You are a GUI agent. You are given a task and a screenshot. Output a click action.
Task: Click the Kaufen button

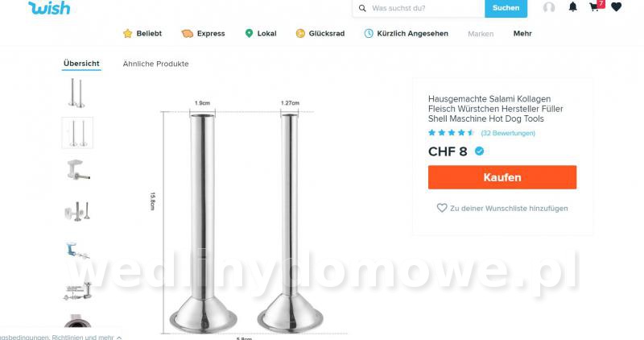pos(502,177)
